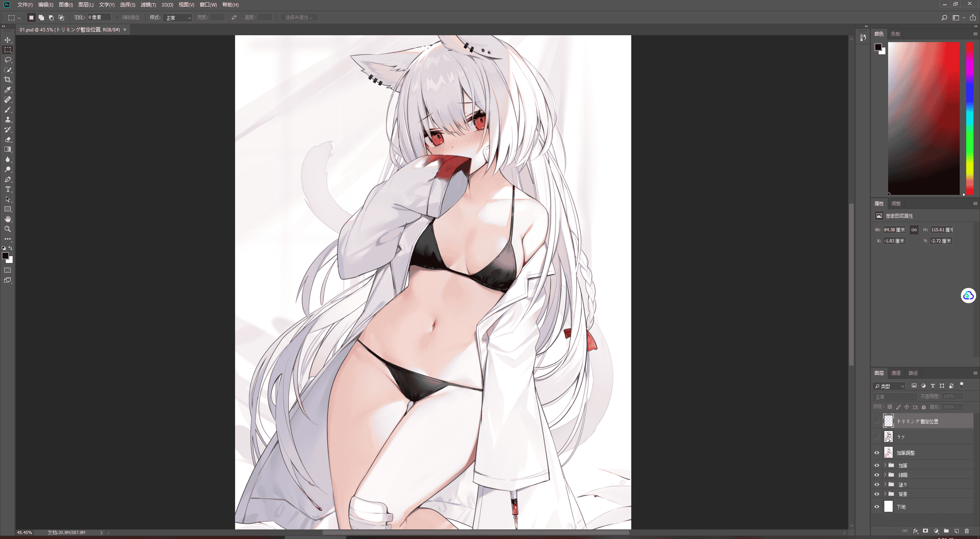Switch to the 色板 tab
The width and height of the screenshot is (980, 539).
coord(895,34)
